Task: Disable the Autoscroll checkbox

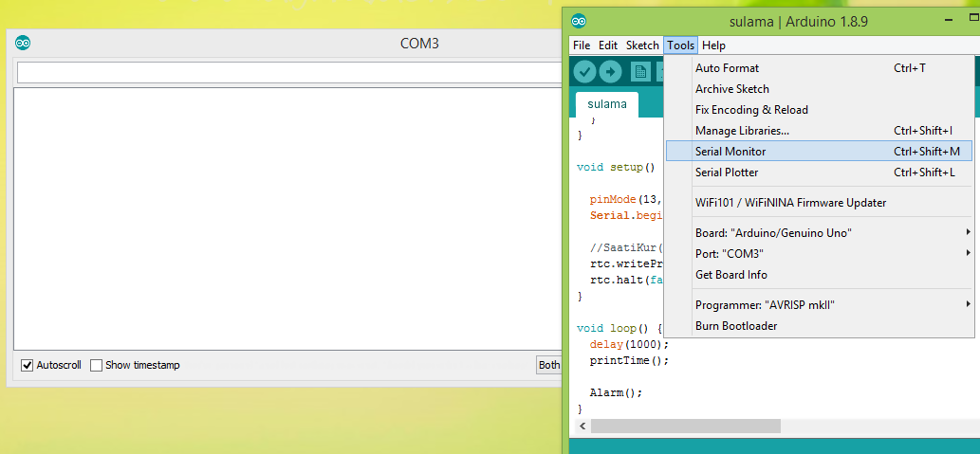Action: point(27,365)
